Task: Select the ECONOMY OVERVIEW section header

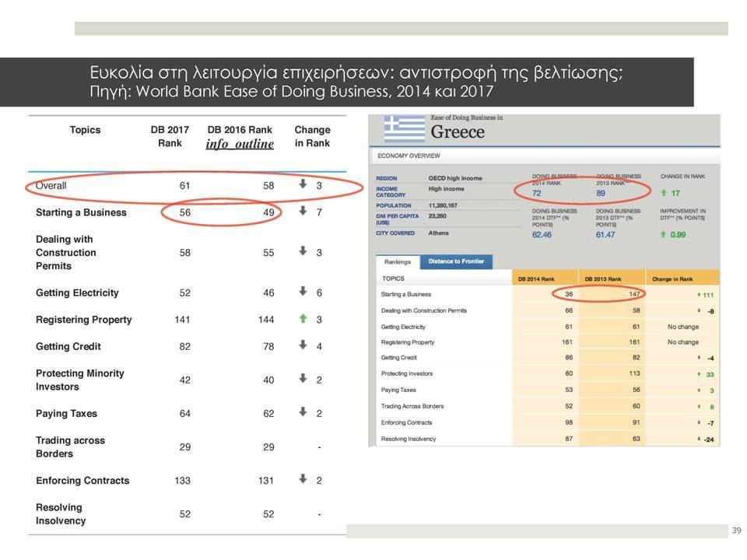Action: pyautogui.click(x=409, y=156)
